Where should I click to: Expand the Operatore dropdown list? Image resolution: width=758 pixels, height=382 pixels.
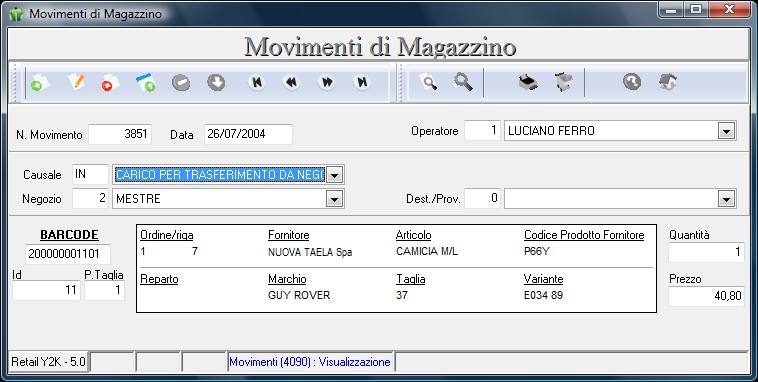point(726,131)
